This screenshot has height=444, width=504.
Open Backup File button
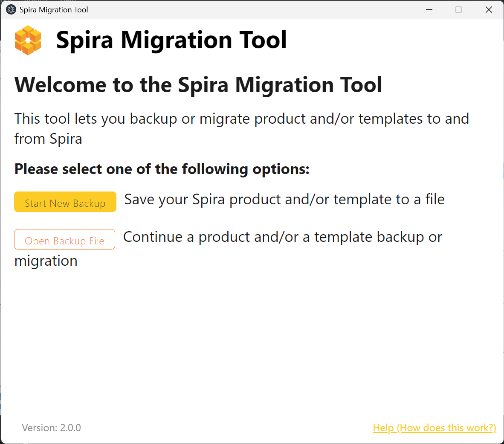[65, 239]
